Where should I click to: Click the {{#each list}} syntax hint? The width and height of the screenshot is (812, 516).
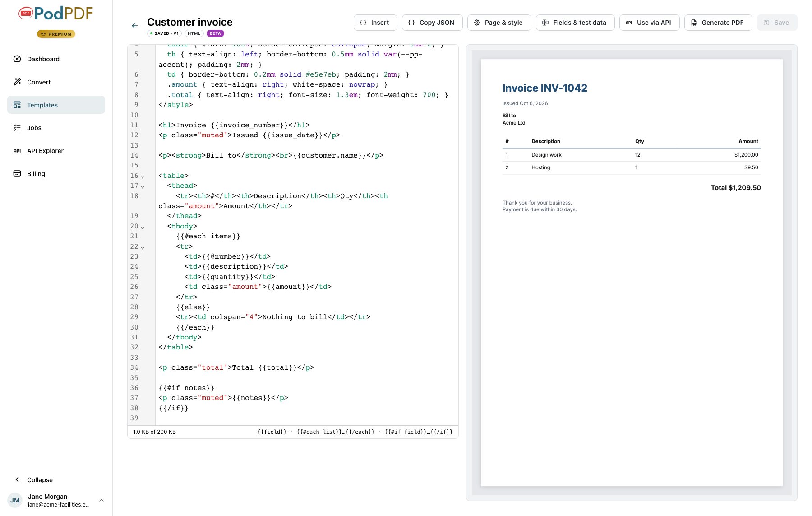click(336, 432)
